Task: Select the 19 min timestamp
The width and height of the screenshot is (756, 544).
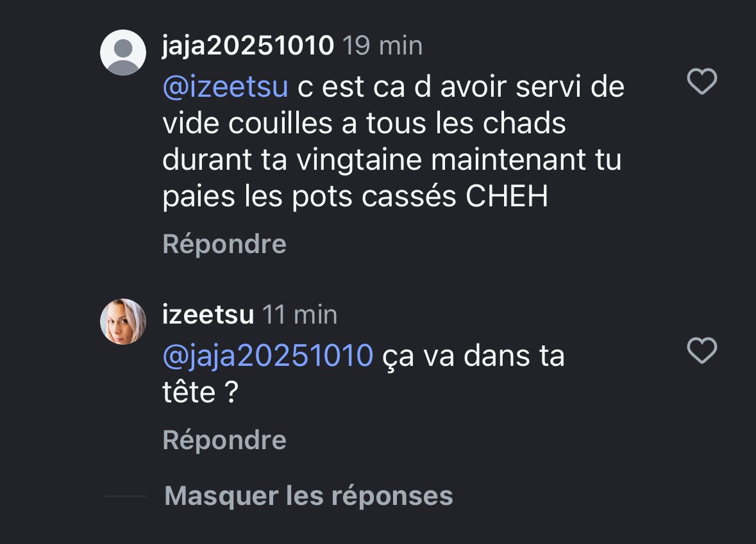Action: point(382,46)
